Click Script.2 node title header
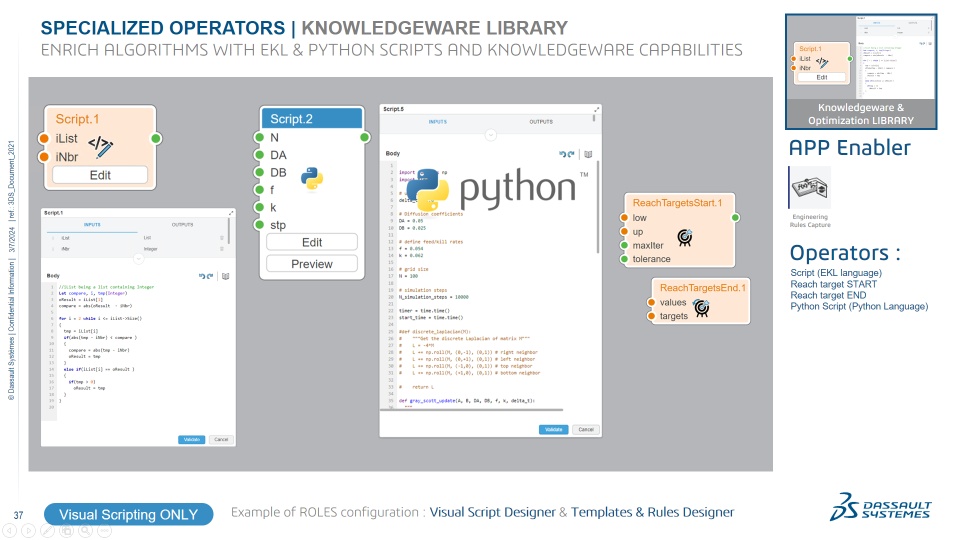 (x=312, y=119)
